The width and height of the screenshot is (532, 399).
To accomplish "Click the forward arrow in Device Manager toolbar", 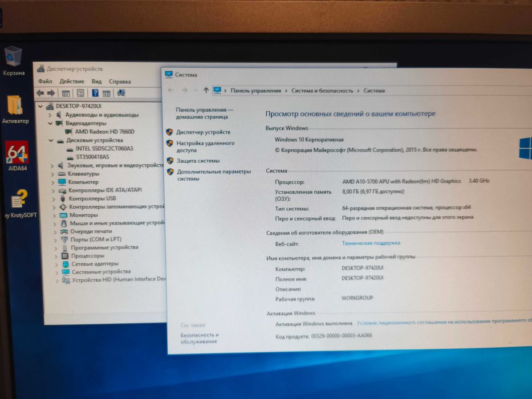I will pos(51,92).
